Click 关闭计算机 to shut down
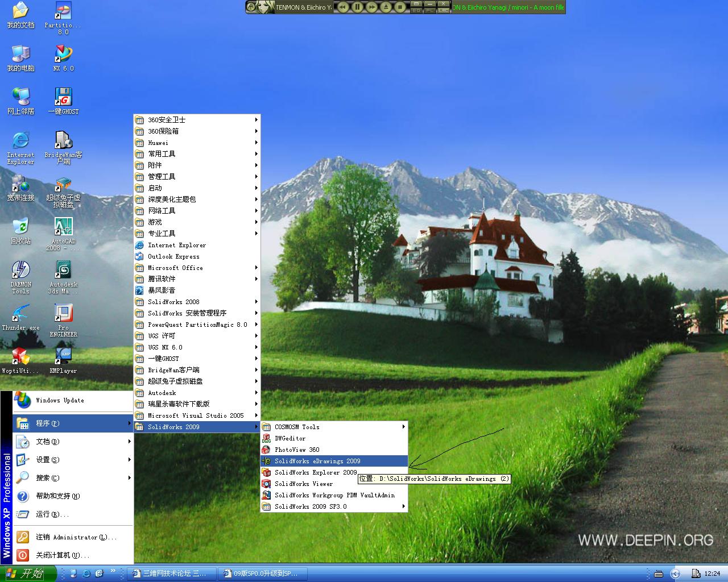Viewport: 728px width, 582px height. coord(73,555)
